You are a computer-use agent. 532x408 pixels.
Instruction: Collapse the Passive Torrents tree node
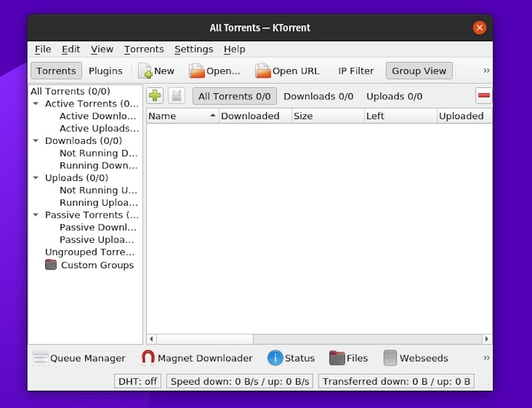36,215
